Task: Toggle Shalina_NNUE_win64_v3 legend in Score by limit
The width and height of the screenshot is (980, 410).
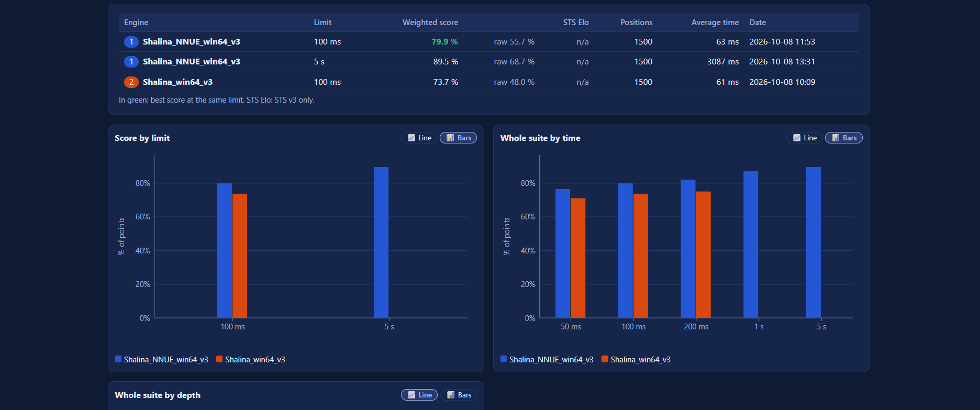Action: click(x=162, y=359)
